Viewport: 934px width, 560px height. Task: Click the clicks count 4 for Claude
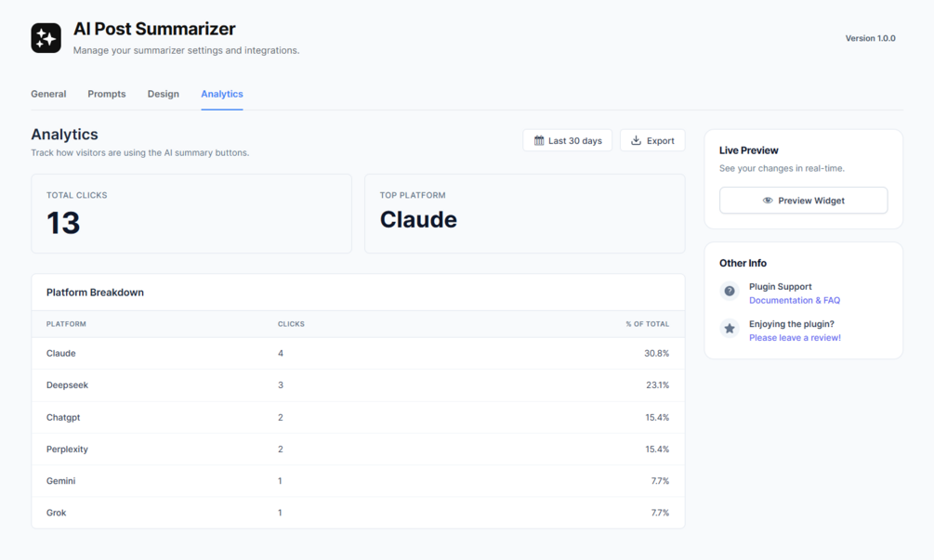[x=281, y=354]
